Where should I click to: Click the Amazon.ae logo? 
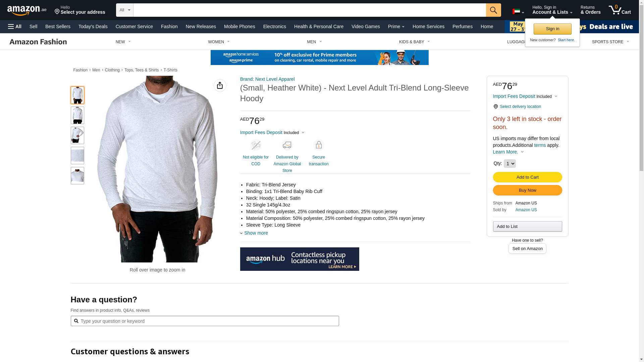tap(27, 10)
